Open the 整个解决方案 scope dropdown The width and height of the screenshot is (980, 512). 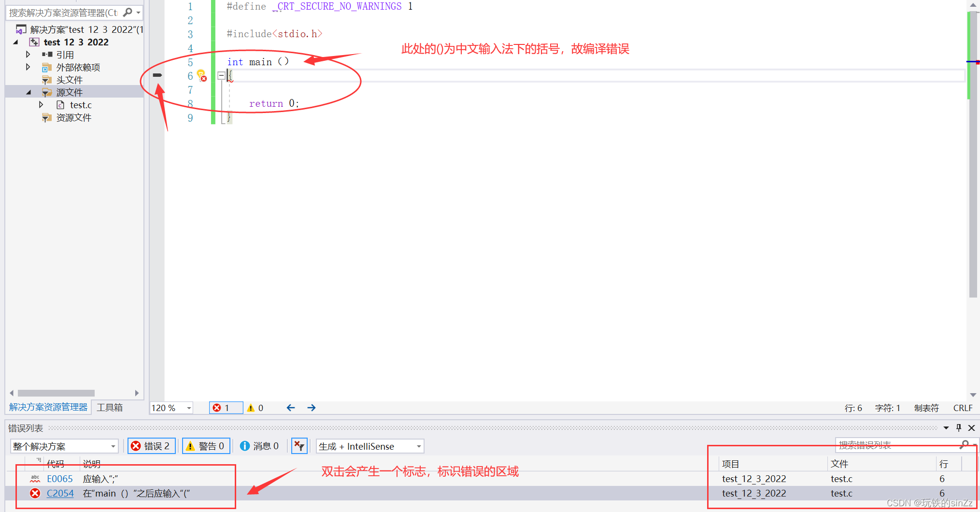point(64,446)
